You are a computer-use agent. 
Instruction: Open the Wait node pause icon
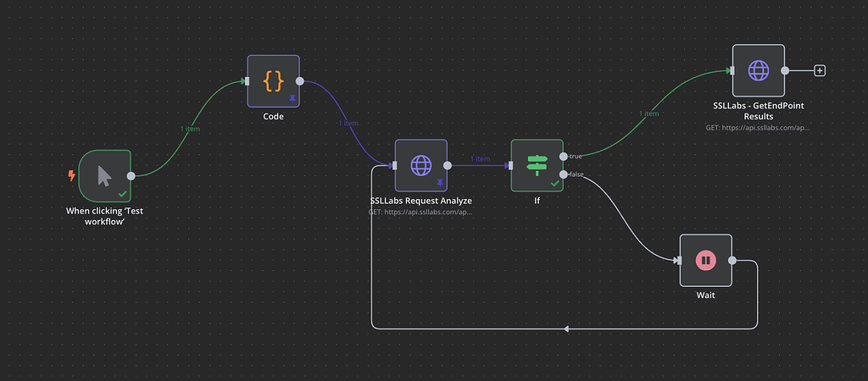tap(706, 261)
